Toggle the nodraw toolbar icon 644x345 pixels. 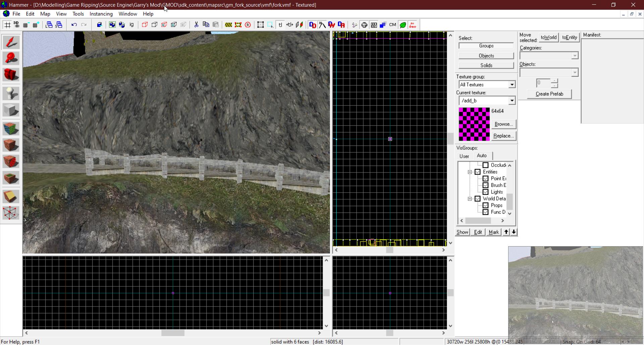[x=413, y=25]
